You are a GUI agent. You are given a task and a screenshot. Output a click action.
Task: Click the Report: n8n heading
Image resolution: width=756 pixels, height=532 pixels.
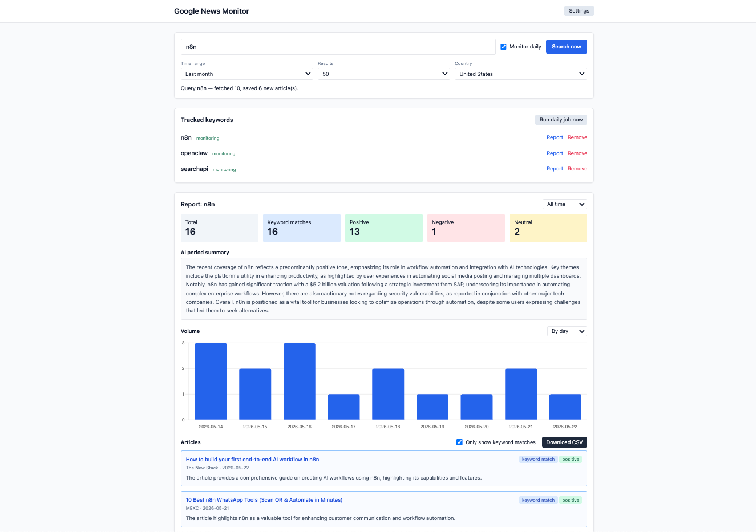coord(198,204)
